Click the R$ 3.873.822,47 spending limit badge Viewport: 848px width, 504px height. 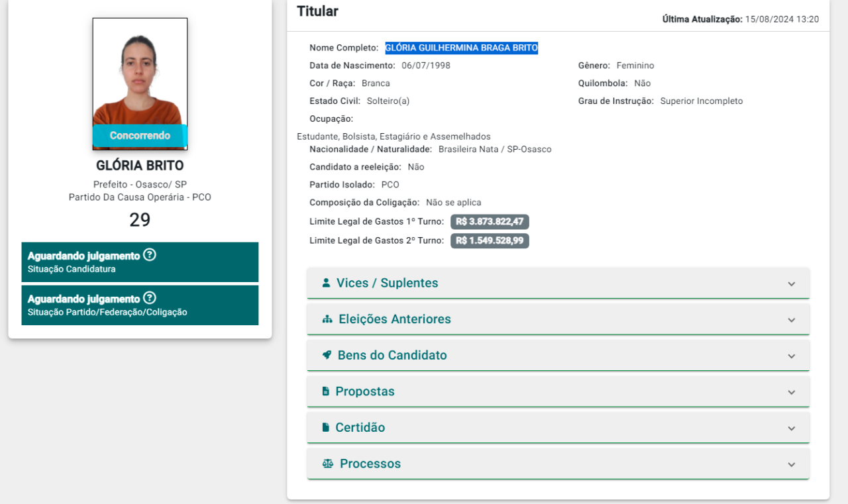pos(490,222)
